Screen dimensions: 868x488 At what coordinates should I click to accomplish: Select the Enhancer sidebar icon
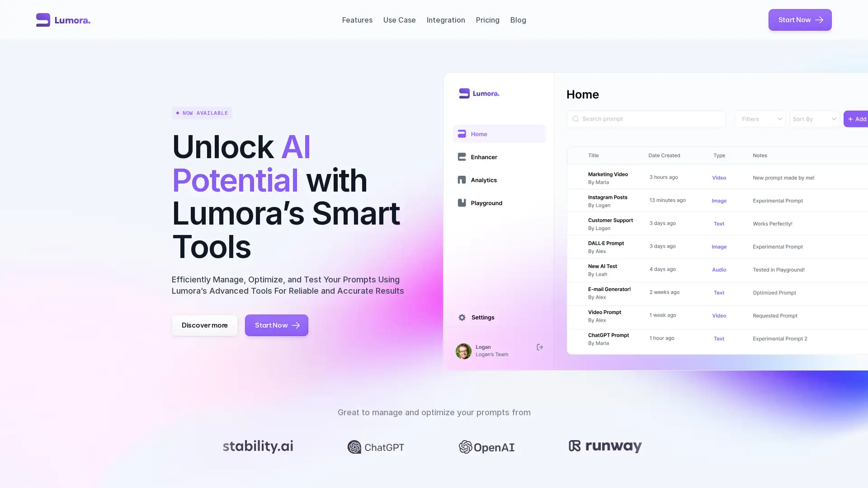(462, 157)
